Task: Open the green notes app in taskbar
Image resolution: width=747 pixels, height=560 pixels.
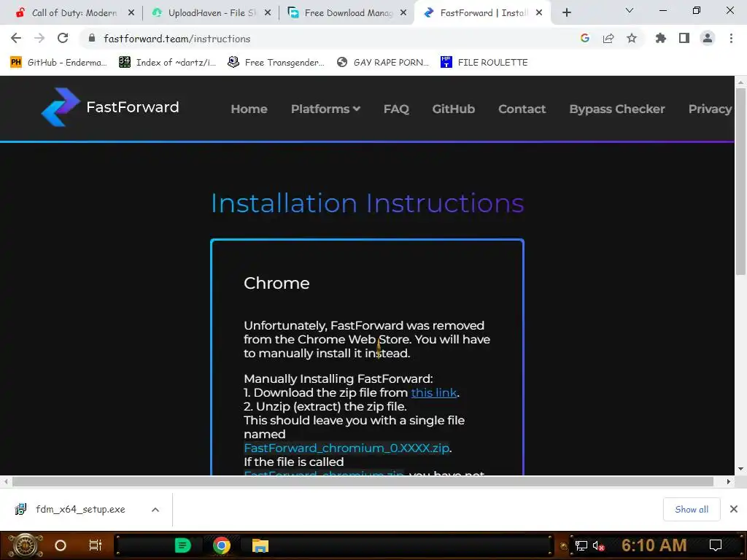Action: (x=183, y=545)
